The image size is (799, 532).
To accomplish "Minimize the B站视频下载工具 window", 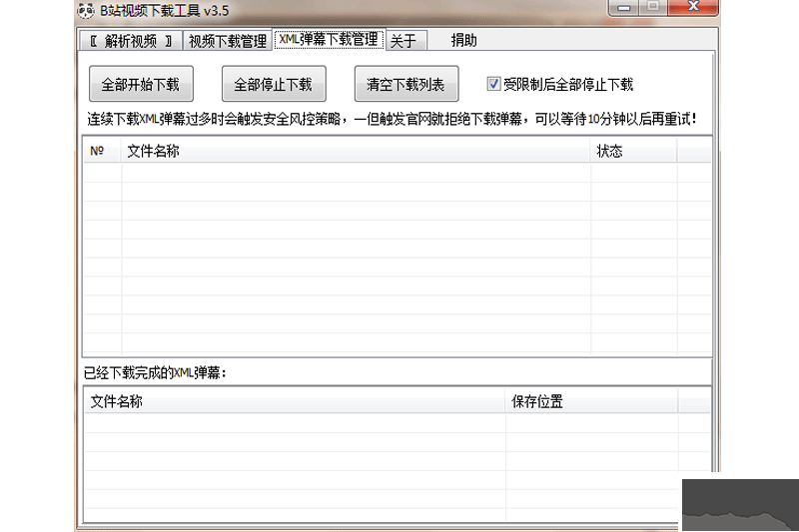I will 623,8.
